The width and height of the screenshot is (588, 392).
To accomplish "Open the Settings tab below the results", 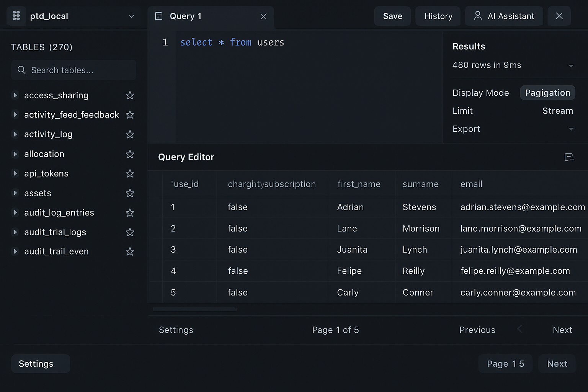I will click(x=176, y=330).
